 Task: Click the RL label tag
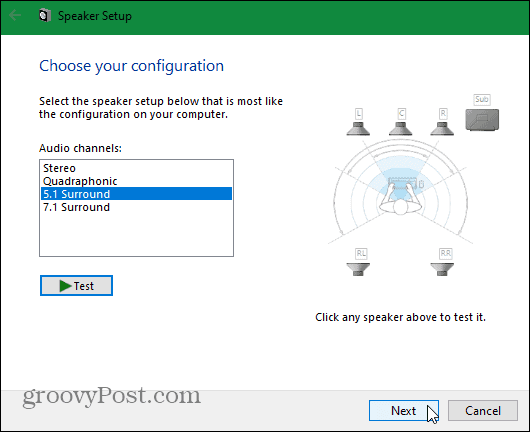361,253
